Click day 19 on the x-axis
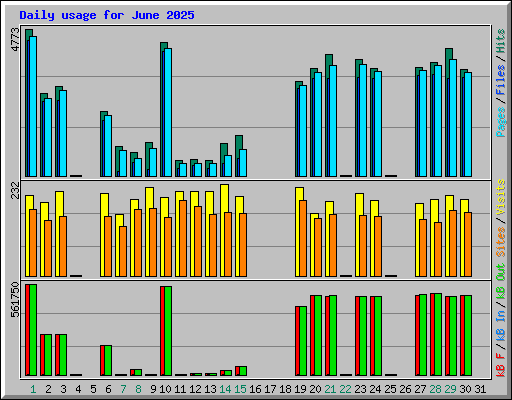The image size is (512, 400). coord(300,389)
